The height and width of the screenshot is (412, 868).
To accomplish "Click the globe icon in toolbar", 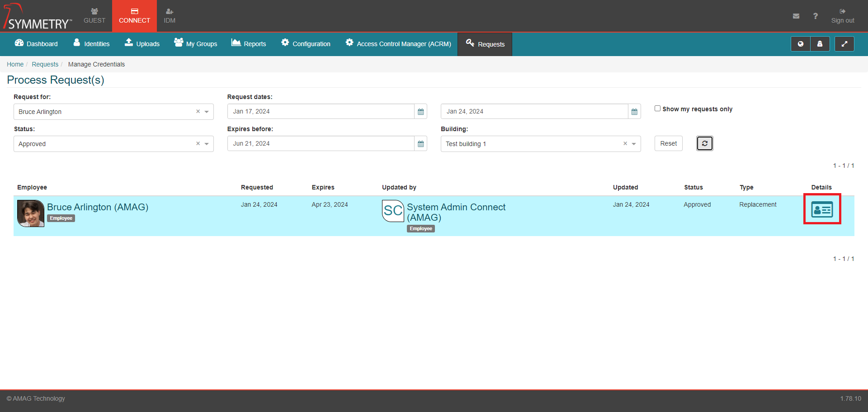I will (x=800, y=44).
